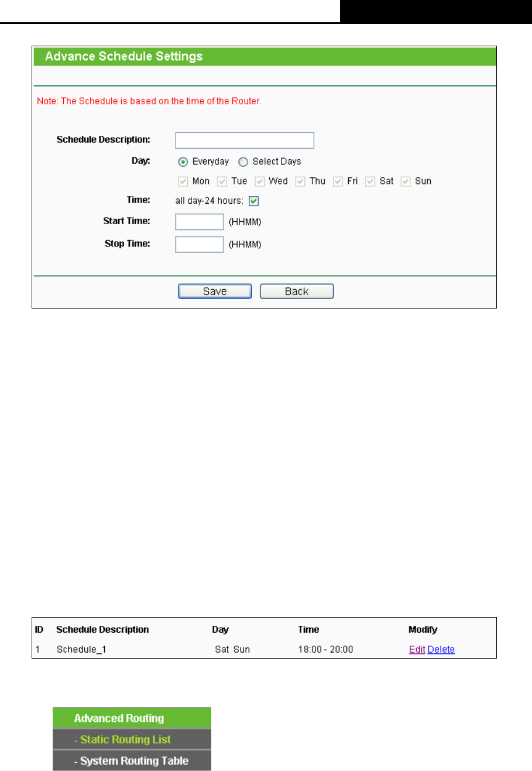Click the Modify column header
Viewport: 532px width, 771px height.
pyautogui.click(x=423, y=630)
